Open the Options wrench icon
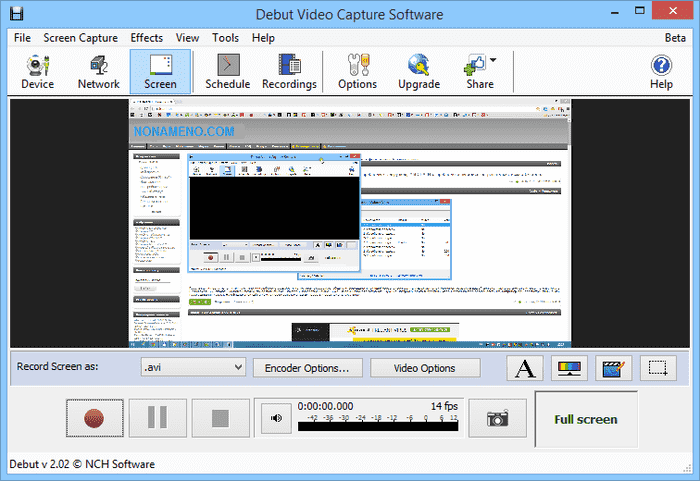This screenshot has width=700, height=481. tap(357, 71)
